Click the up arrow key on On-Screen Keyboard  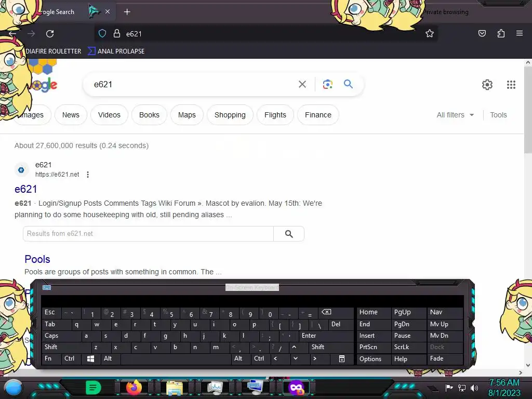click(294, 347)
